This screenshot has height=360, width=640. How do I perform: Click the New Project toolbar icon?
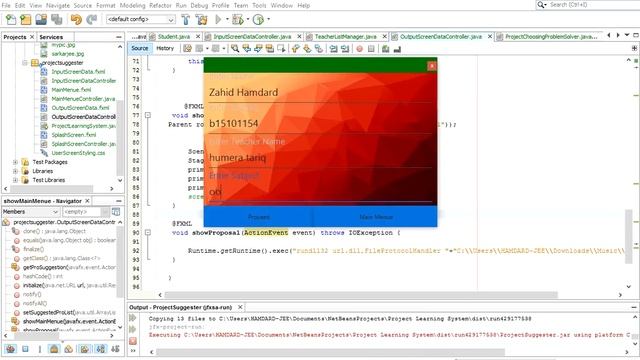tap(26, 19)
